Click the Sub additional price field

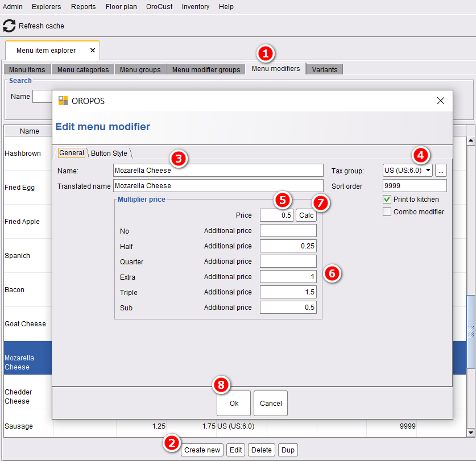[x=288, y=308]
